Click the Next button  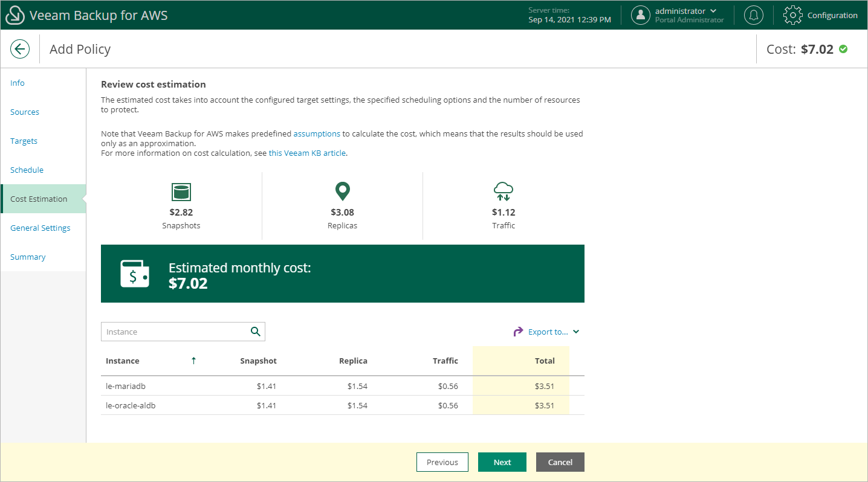pos(502,462)
